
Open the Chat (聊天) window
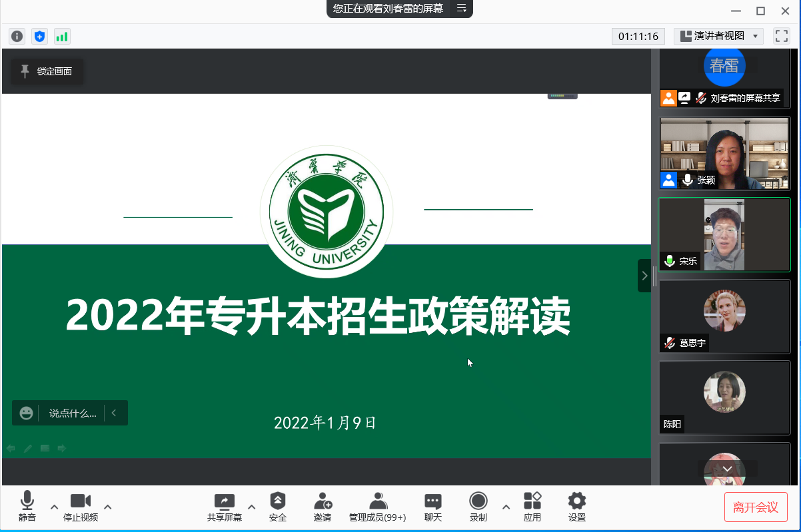433,507
